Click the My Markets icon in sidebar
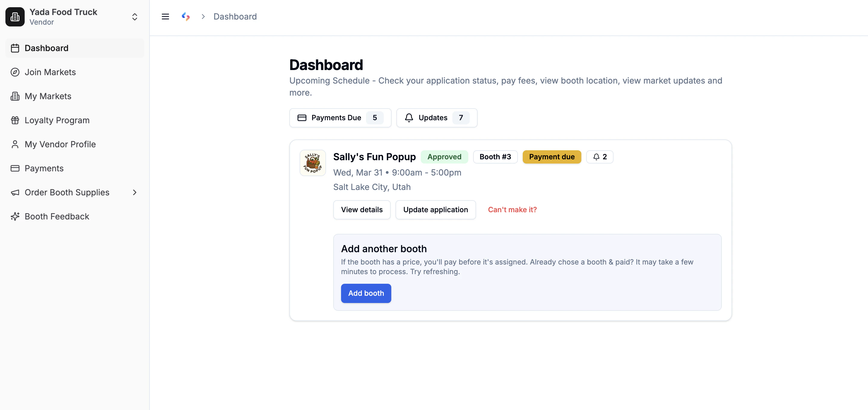 [15, 96]
